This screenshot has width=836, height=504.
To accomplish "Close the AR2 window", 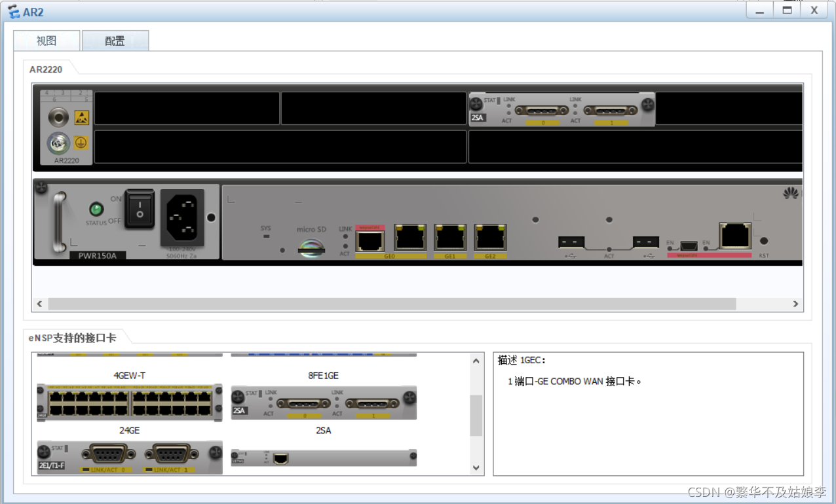I will 814,10.
